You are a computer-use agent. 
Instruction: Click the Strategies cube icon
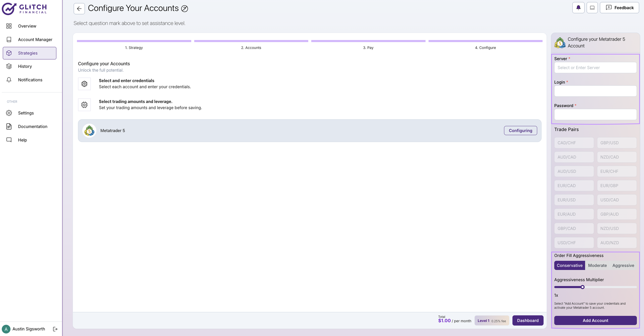9,53
